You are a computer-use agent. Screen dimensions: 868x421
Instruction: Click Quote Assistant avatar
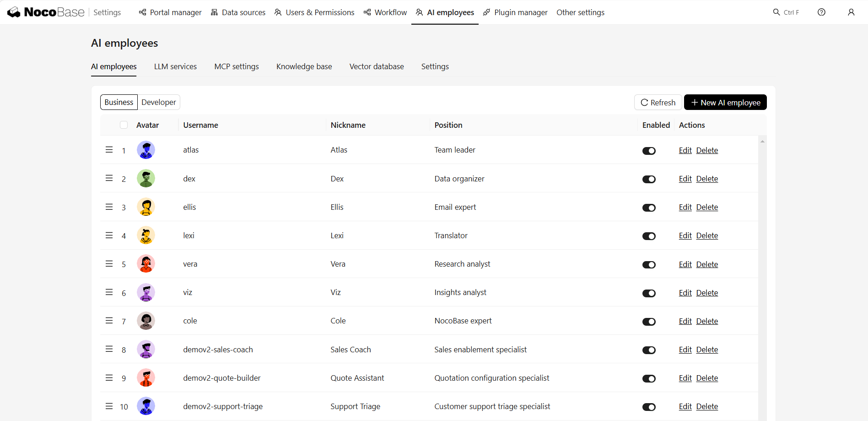pos(146,378)
